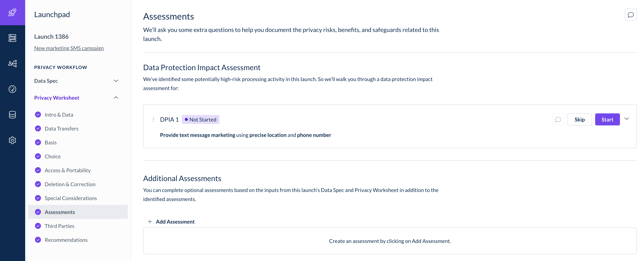Go to the Recommendations step

tap(66, 240)
